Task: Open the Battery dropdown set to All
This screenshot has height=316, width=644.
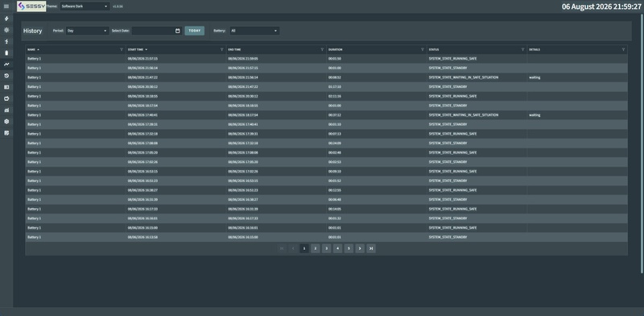Action: point(254,31)
